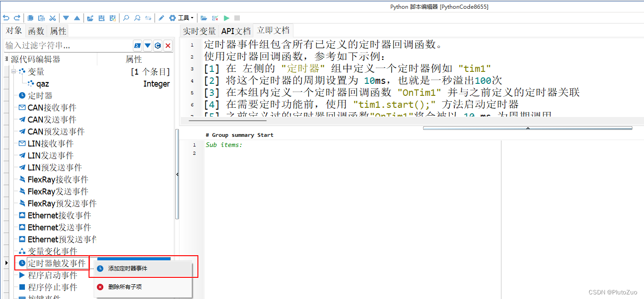Click the magnifier Search icon
644x299 pixels.
(125, 18)
